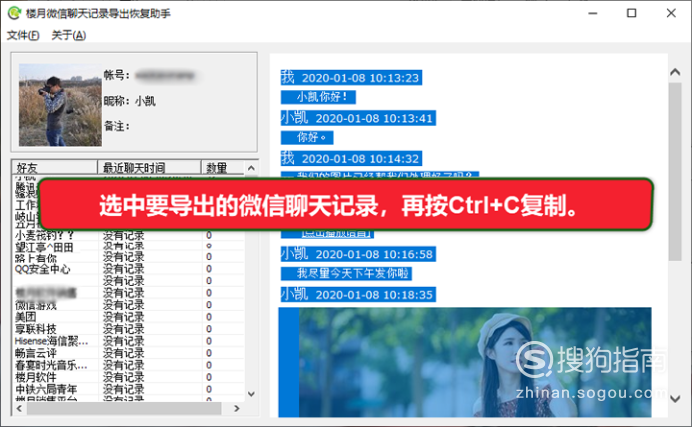Sort by 最近聊天时间 column header
Image resolution: width=692 pixels, height=427 pixels.
pyautogui.click(x=149, y=168)
